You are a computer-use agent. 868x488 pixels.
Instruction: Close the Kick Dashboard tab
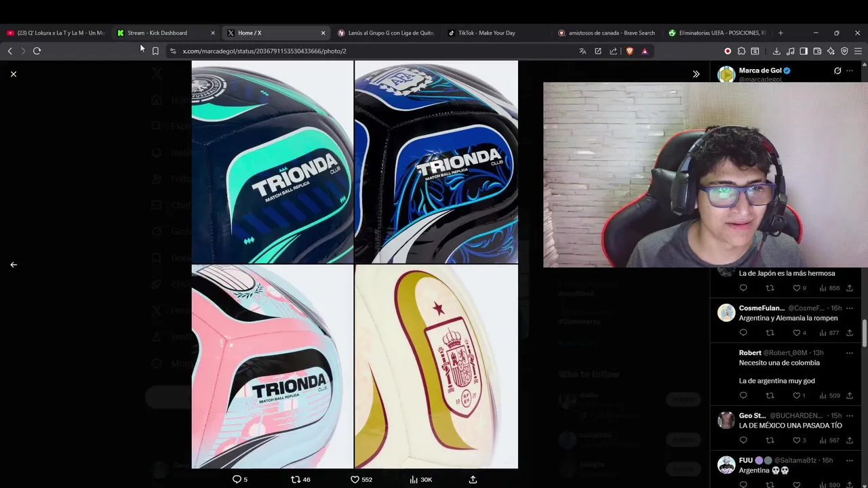click(213, 33)
